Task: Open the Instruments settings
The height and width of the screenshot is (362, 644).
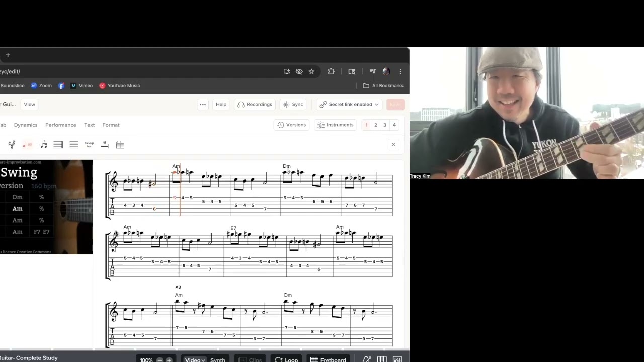Action: 335,125
